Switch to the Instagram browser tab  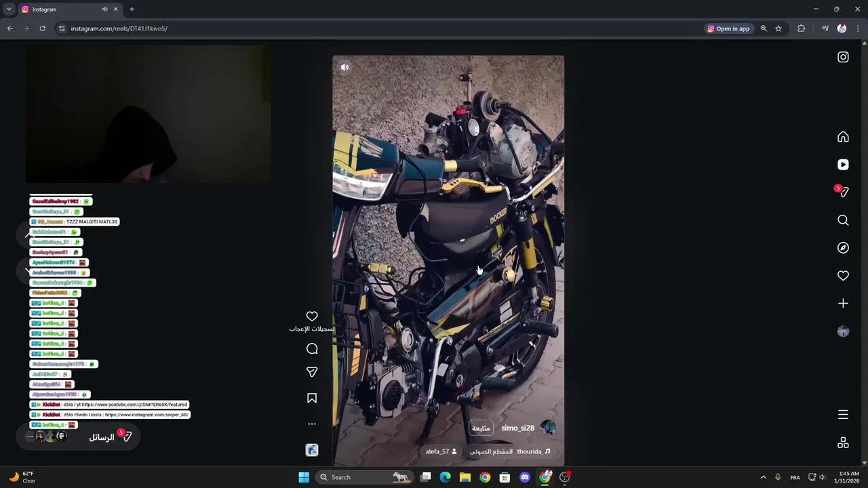pos(44,9)
